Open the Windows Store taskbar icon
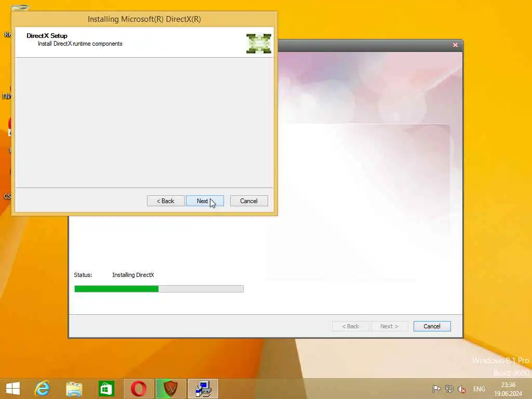 tap(106, 389)
